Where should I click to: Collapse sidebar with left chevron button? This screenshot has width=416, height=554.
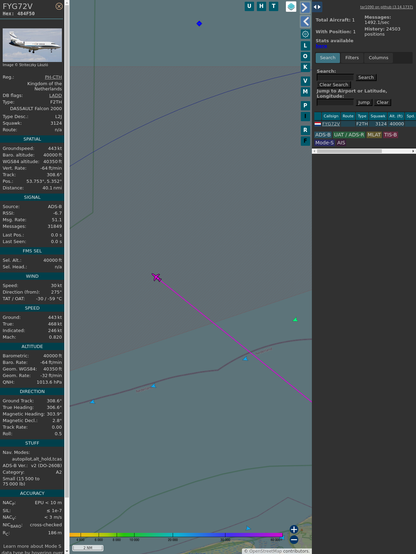305,21
